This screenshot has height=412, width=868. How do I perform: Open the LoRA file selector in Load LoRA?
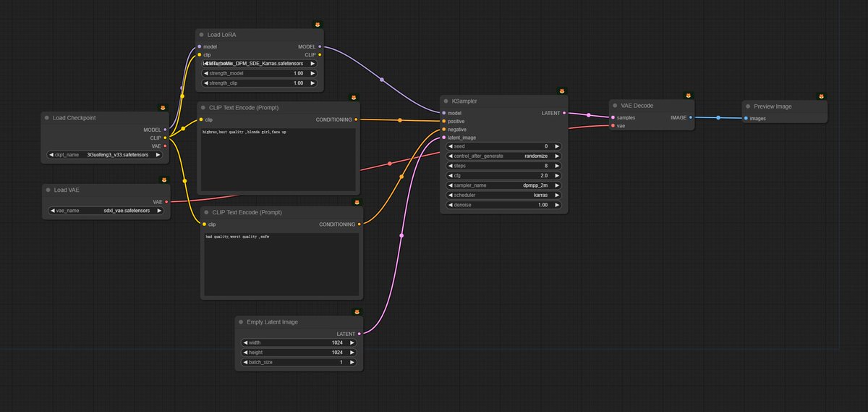tap(259, 63)
